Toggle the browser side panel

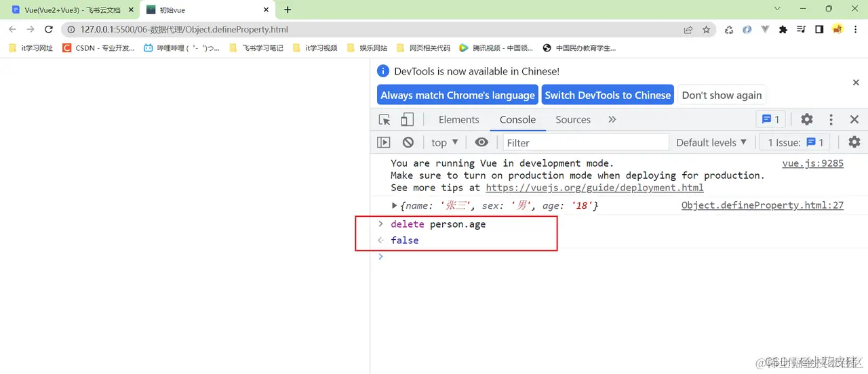click(x=819, y=30)
